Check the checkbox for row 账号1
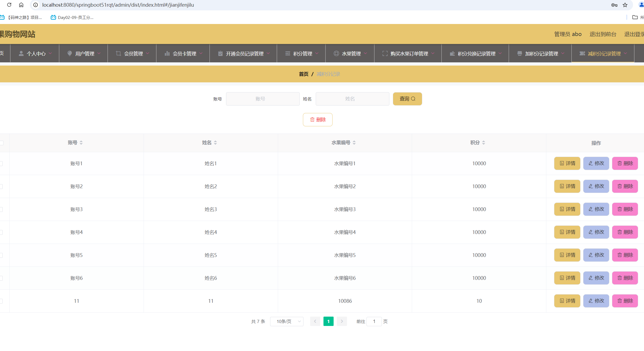 (x=1, y=163)
